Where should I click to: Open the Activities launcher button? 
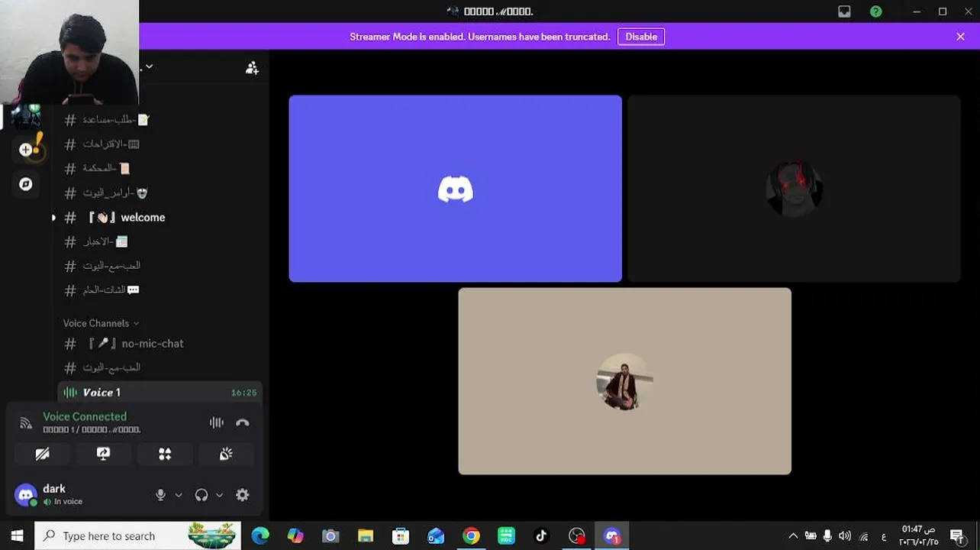[x=165, y=454]
